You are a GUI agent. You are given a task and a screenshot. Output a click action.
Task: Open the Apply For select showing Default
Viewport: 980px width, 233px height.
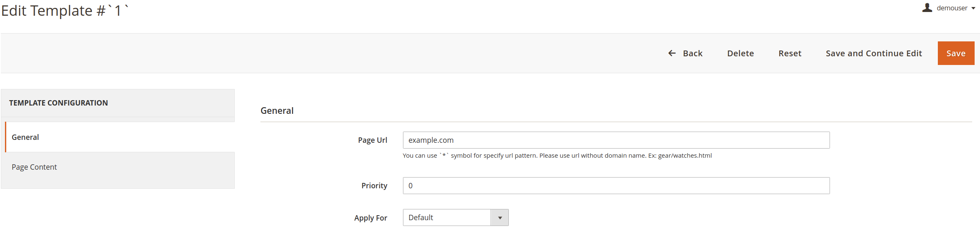click(455, 218)
